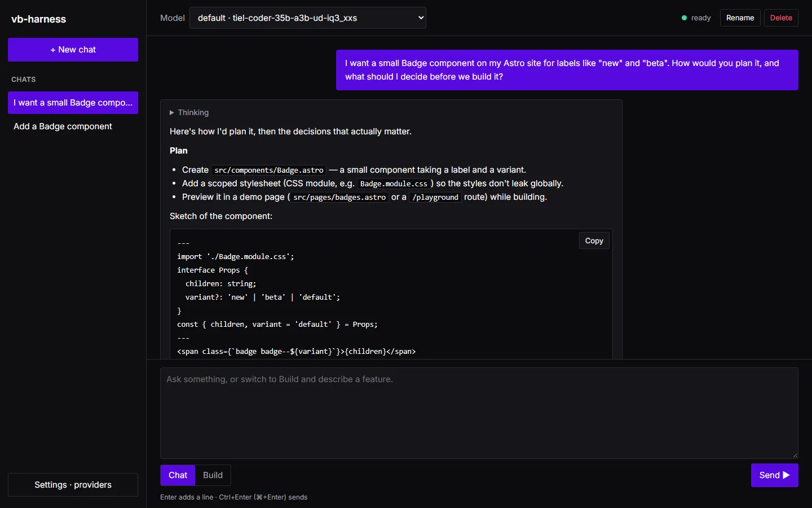Delete the current chat

[781, 18]
